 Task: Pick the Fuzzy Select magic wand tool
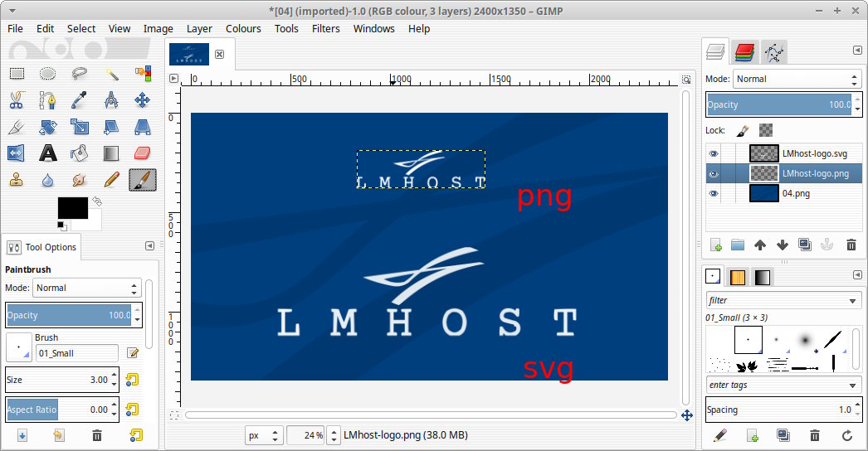pos(111,73)
